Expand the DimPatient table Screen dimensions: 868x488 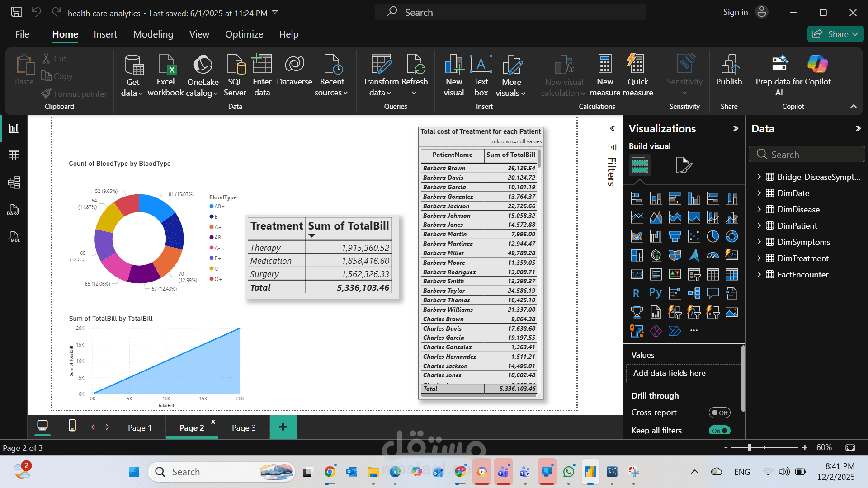[759, 226]
